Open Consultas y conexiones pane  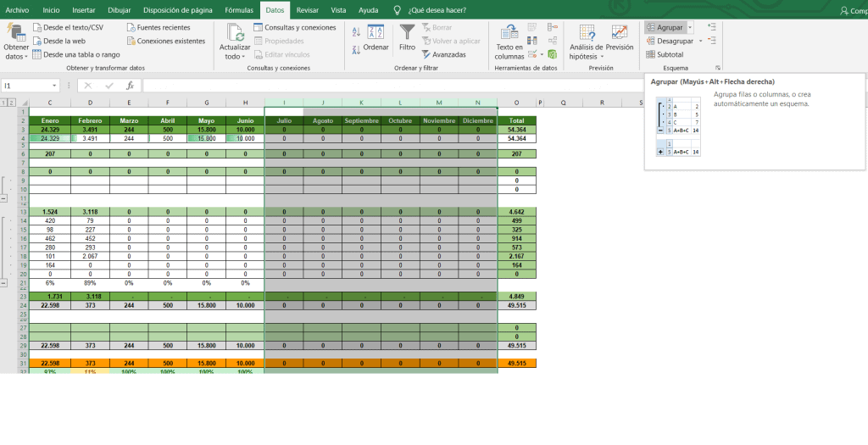(294, 27)
